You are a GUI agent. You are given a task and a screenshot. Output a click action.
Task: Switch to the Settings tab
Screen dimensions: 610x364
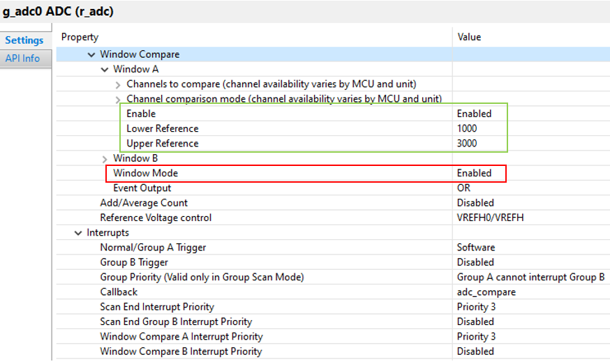coord(24,40)
